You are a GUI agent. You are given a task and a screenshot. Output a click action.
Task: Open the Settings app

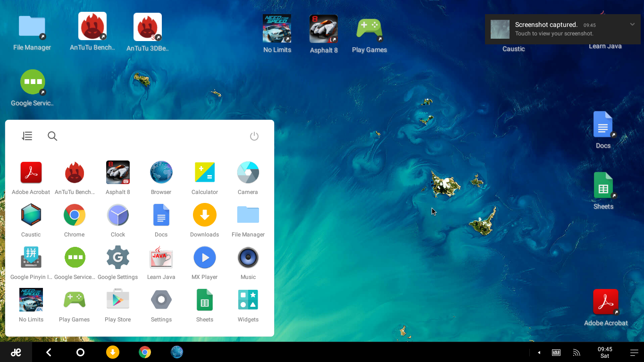click(161, 300)
